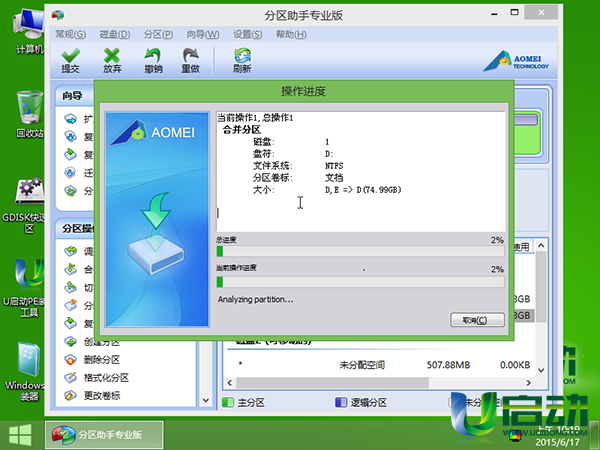Click the AOMEI Technology logo in toolbar

point(516,61)
